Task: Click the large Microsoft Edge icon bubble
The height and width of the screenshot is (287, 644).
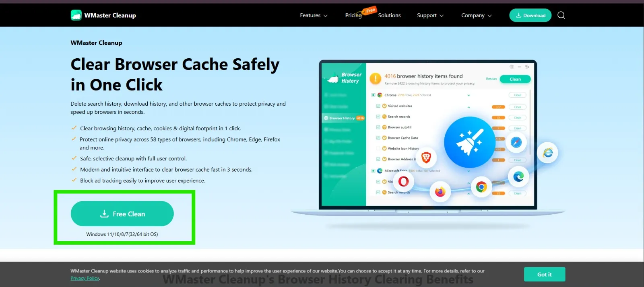Action: (518, 176)
